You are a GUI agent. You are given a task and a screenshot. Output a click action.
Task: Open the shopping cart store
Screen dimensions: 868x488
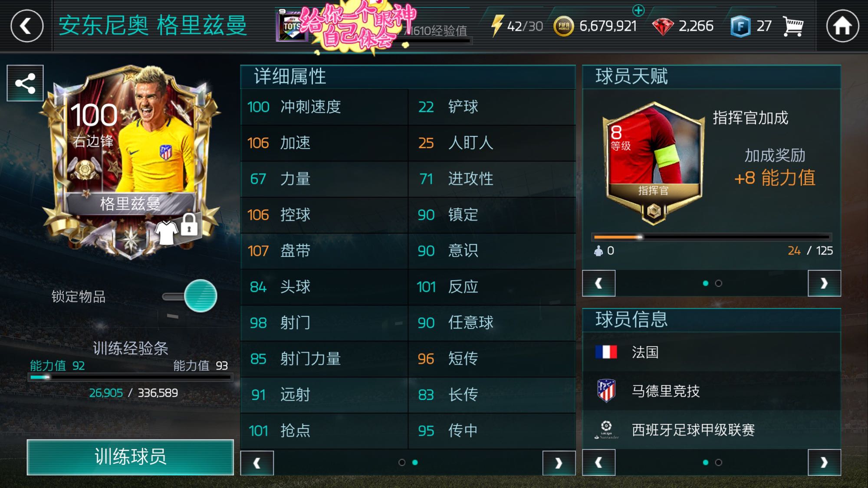coord(793,26)
